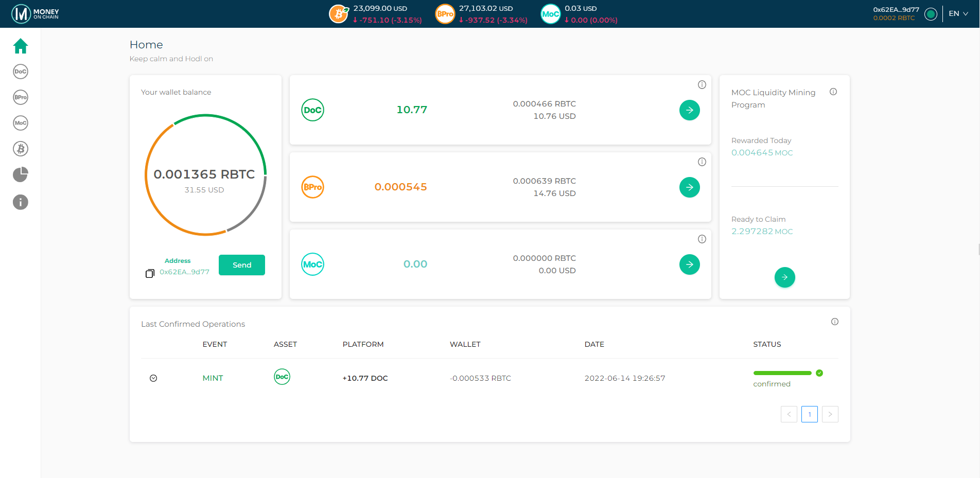Open MoC token card arrow button

689,264
